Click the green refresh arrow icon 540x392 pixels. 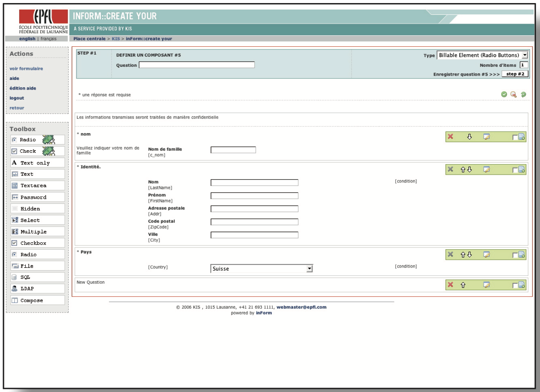[523, 94]
